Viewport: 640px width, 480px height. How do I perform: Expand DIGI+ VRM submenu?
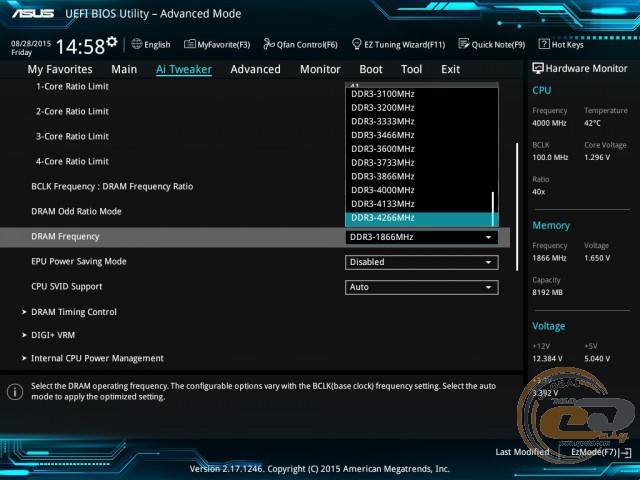coord(49,335)
